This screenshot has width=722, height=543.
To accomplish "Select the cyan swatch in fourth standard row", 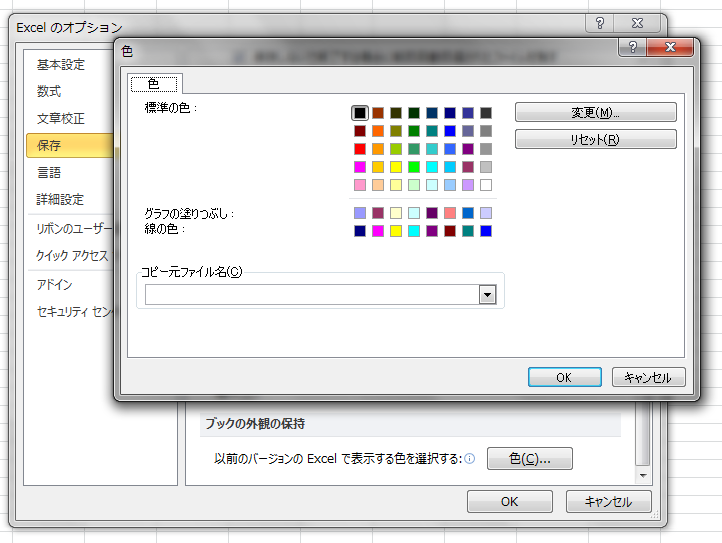I will point(432,167).
